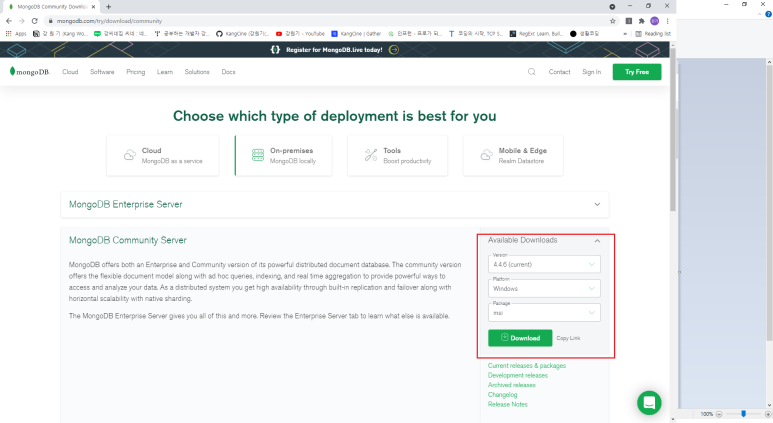Collapse the Available Downloads panel
Viewport: 773px width, 423px height.
[x=597, y=241]
